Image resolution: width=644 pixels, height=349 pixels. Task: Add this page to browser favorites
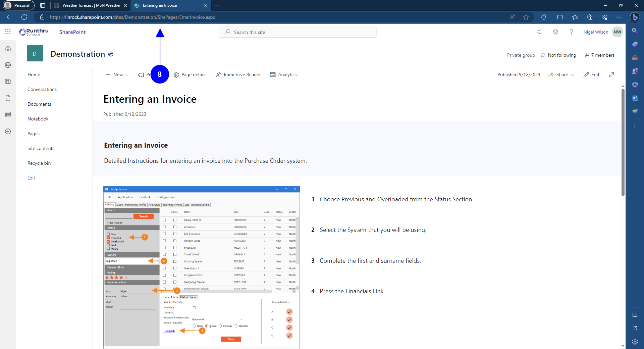526,17
